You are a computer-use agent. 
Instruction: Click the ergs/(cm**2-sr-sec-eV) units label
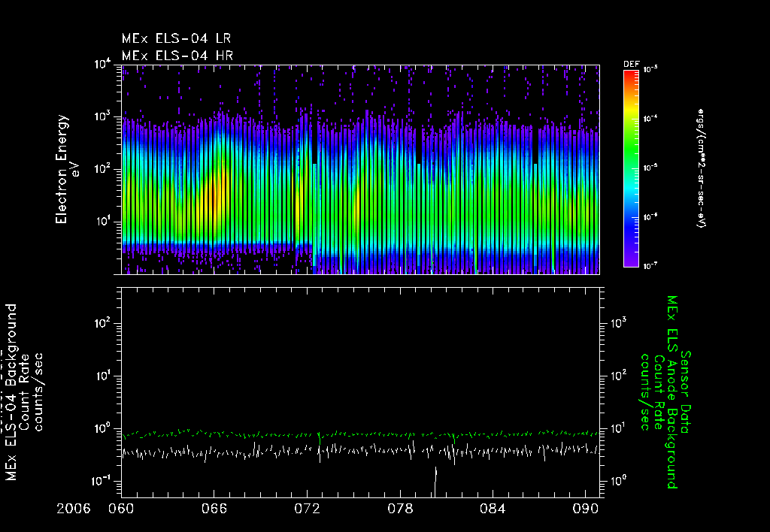[x=701, y=168]
